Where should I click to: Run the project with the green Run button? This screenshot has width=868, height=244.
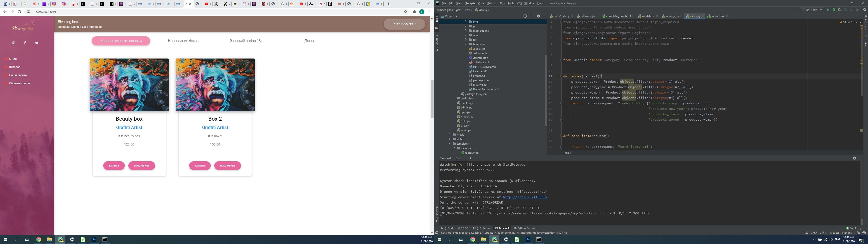pyautogui.click(x=828, y=10)
